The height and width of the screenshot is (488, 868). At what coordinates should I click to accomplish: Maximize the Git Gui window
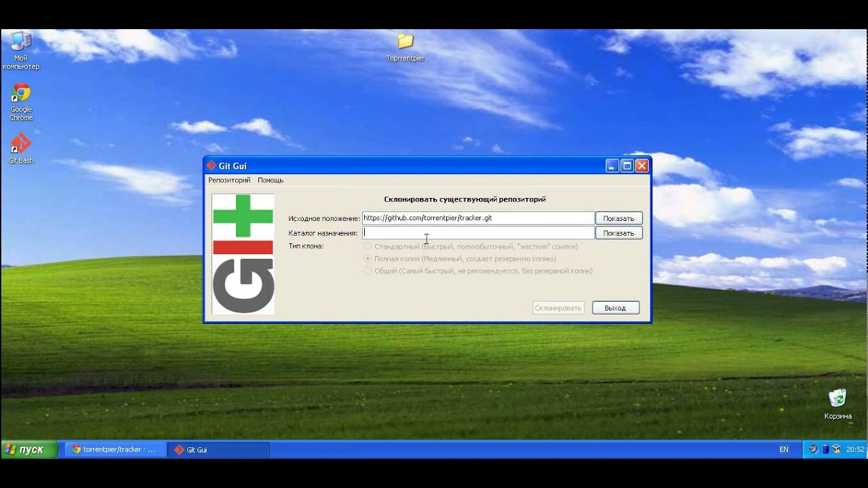coord(627,166)
